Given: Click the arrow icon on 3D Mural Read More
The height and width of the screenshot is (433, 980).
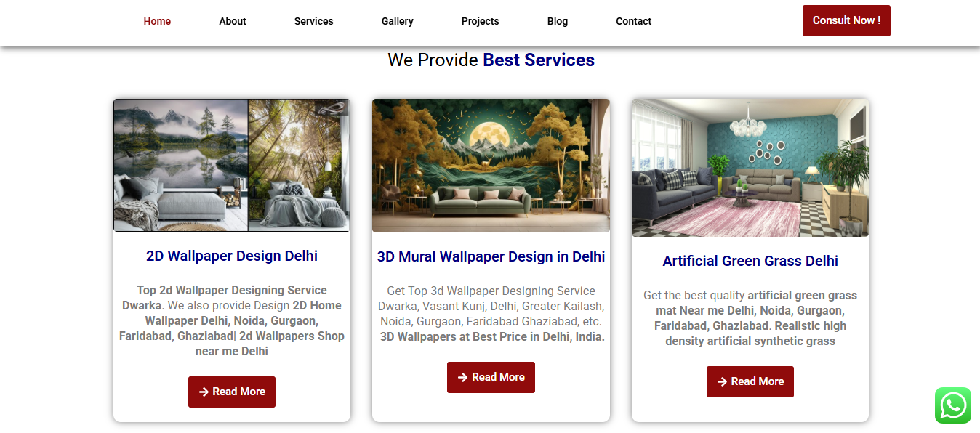Looking at the screenshot, I should pyautogui.click(x=462, y=377).
